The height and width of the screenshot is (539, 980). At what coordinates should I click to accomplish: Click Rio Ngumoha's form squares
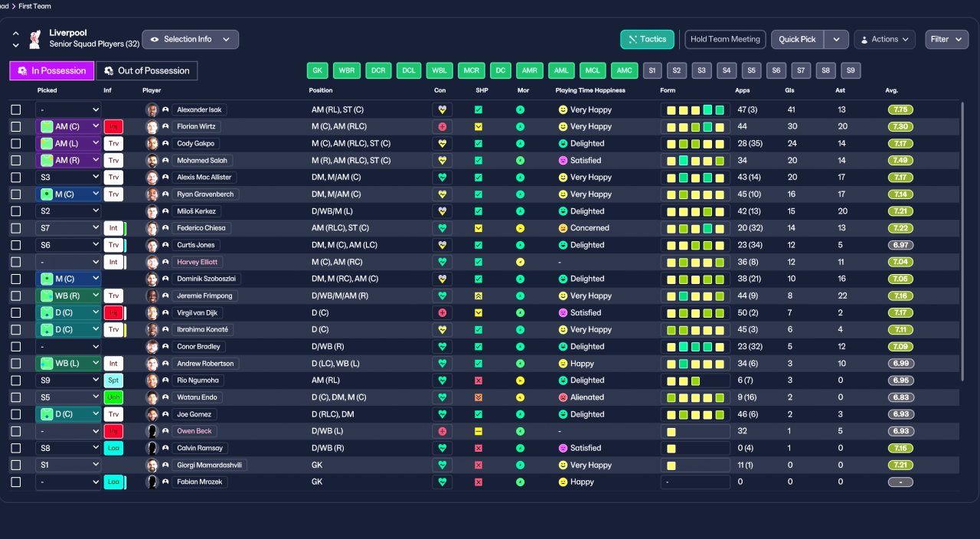click(x=695, y=381)
